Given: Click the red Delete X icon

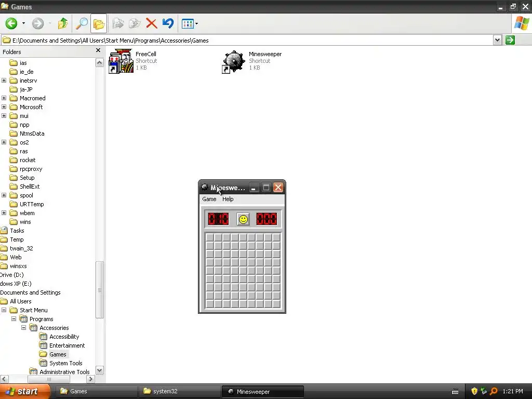Looking at the screenshot, I should (151, 23).
